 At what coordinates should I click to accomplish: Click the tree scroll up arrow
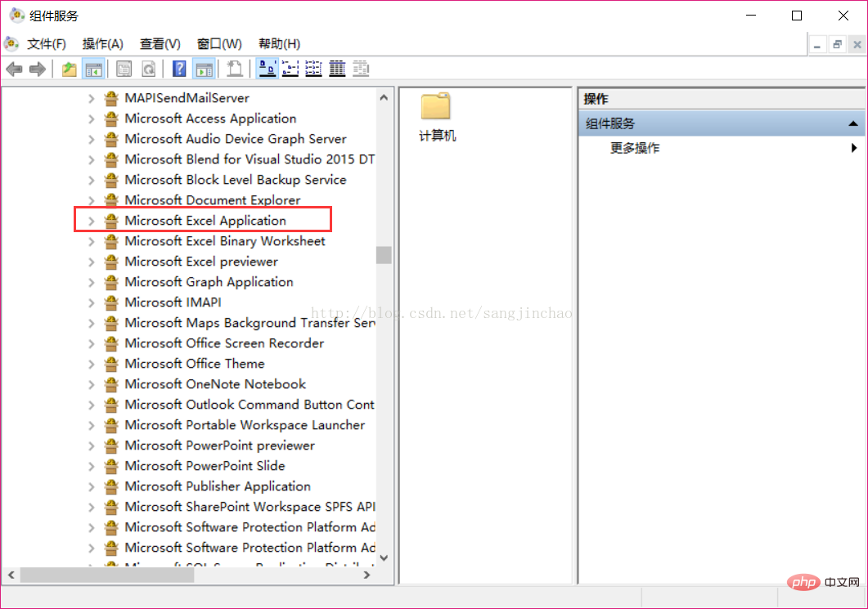(x=384, y=97)
